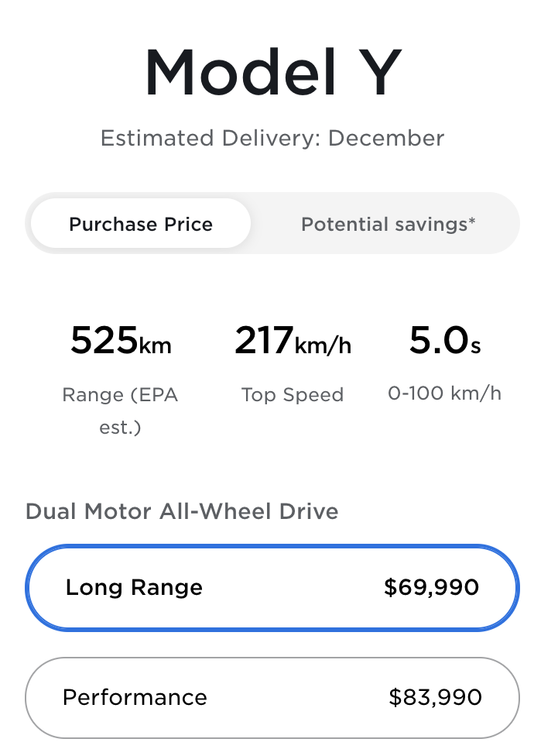Click the Top Speed label
This screenshot has width=534, height=756.
click(x=293, y=395)
